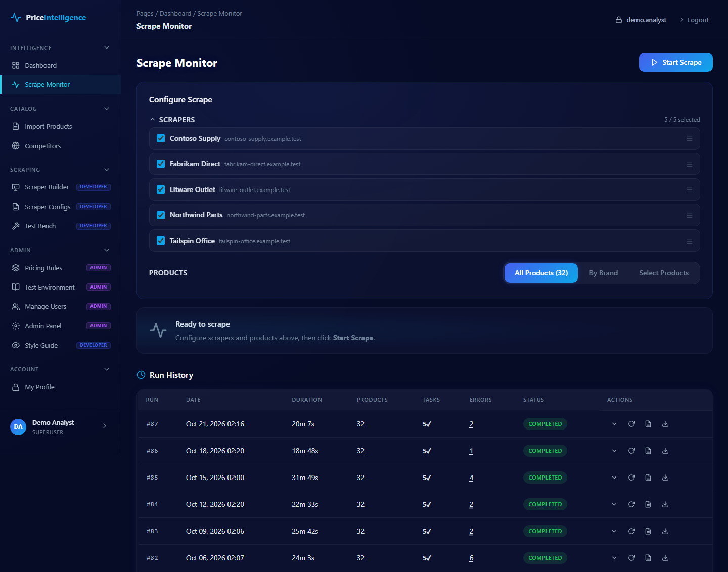Viewport: 728px width, 572px height.
Task: Click the Start Scrape button
Action: [676, 62]
